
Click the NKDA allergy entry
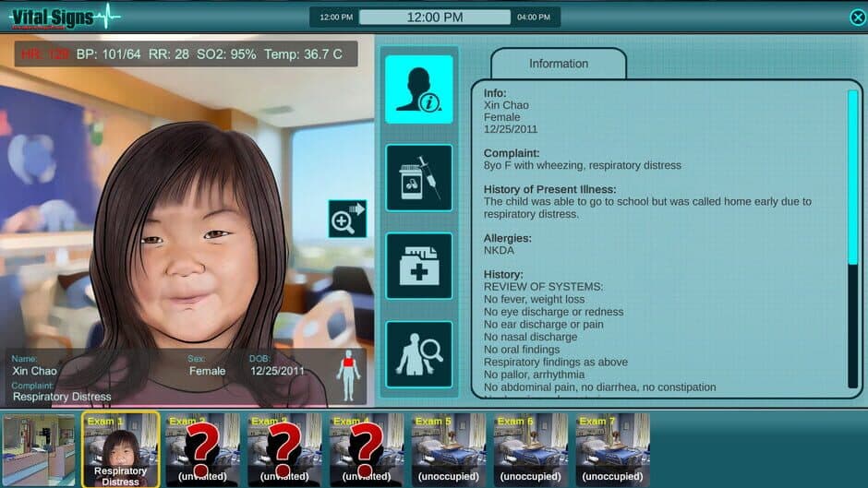tap(499, 250)
